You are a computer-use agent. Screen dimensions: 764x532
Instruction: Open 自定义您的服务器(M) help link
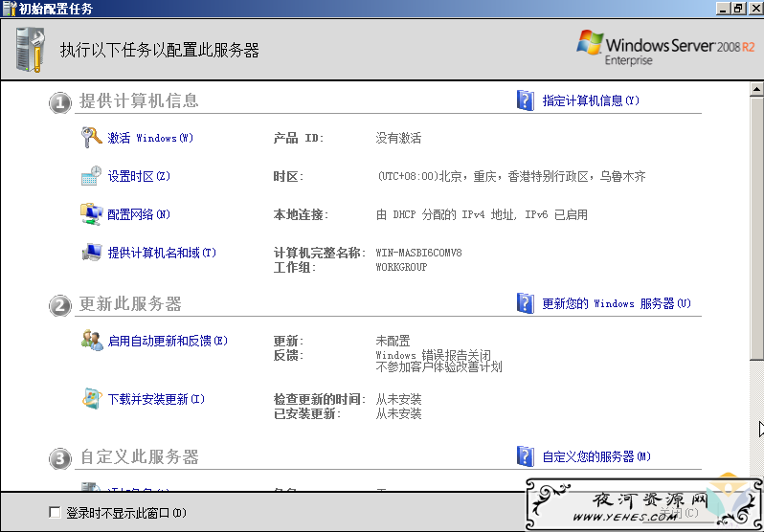596,456
